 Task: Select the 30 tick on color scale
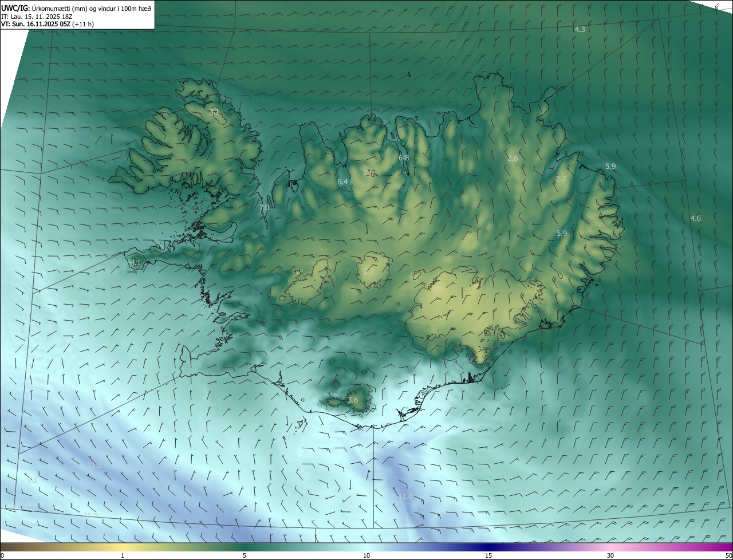(610, 555)
